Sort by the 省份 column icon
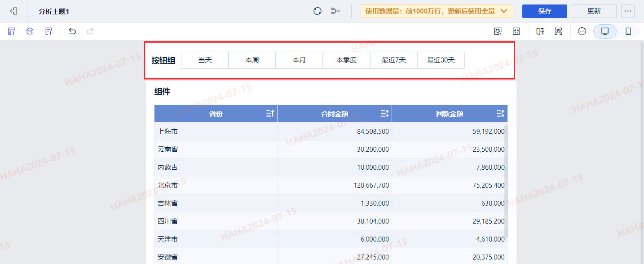This screenshot has width=644, height=264. tap(270, 114)
